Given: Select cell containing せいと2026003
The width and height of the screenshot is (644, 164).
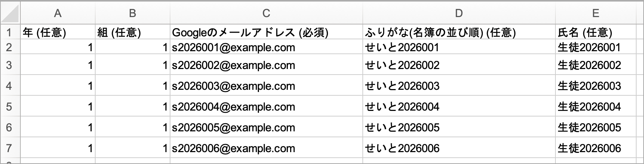Looking at the screenshot, I should pyautogui.click(x=459, y=86).
